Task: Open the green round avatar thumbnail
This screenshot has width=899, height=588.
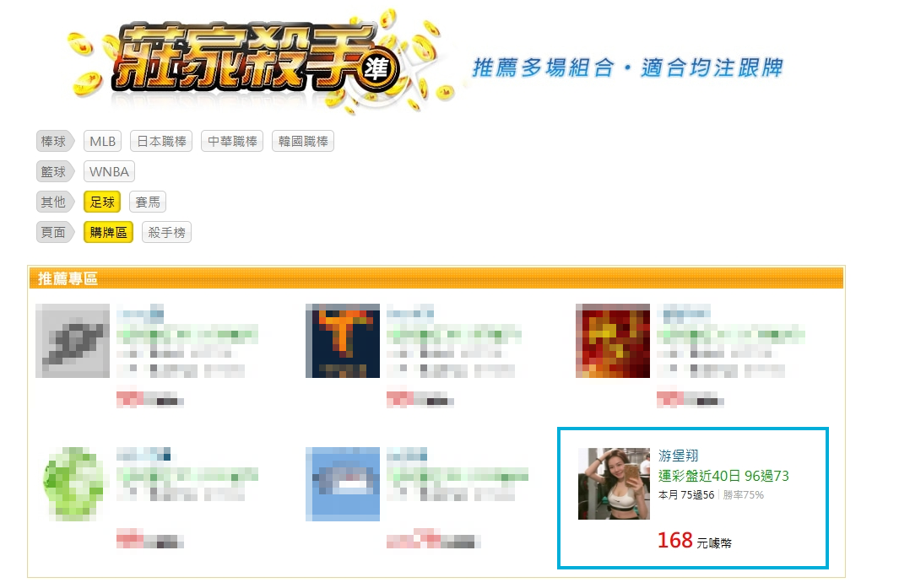Action: point(73,483)
